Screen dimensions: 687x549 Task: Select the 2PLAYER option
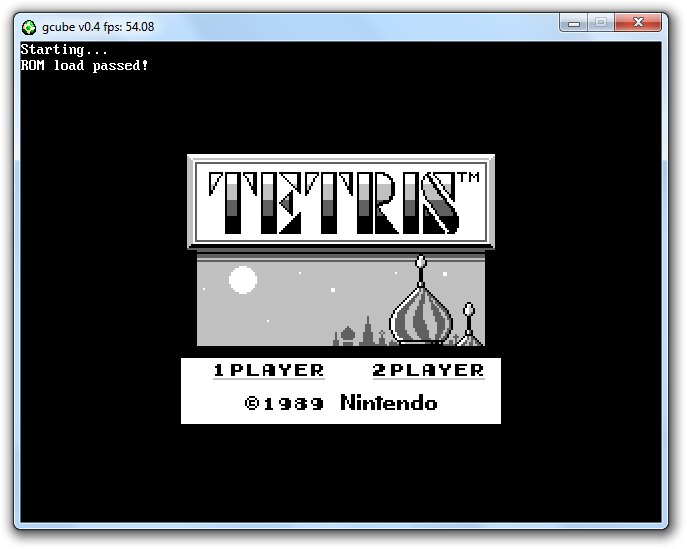428,370
